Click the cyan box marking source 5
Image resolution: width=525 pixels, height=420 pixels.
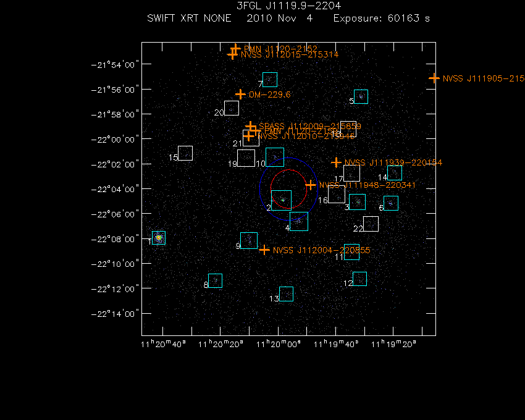point(361,97)
